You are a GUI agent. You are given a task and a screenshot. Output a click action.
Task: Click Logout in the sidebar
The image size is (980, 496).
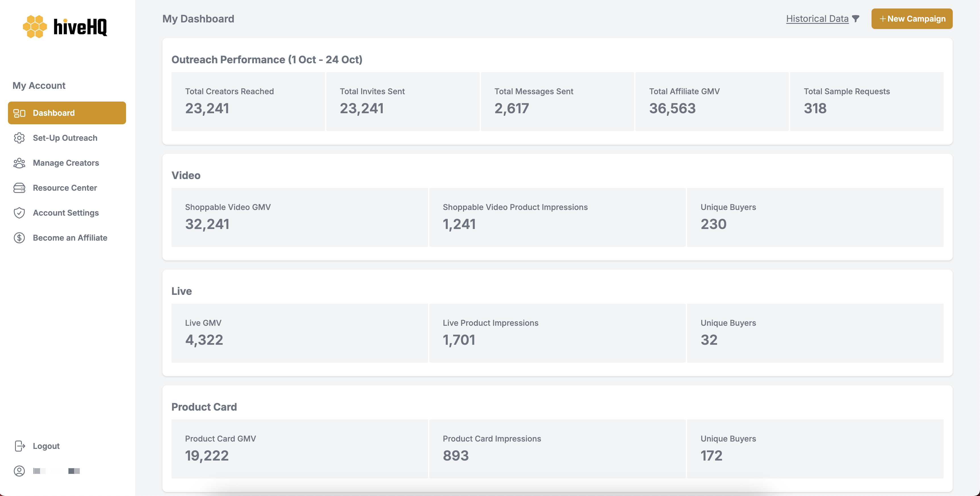pos(46,446)
